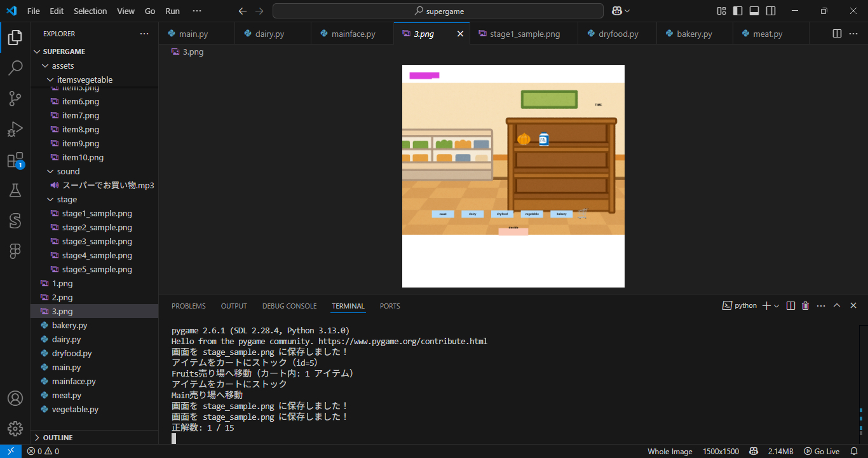Screen dimensions: 868x458
Task: Click the 3.png breadcrumb above the image
Action: 187,52
